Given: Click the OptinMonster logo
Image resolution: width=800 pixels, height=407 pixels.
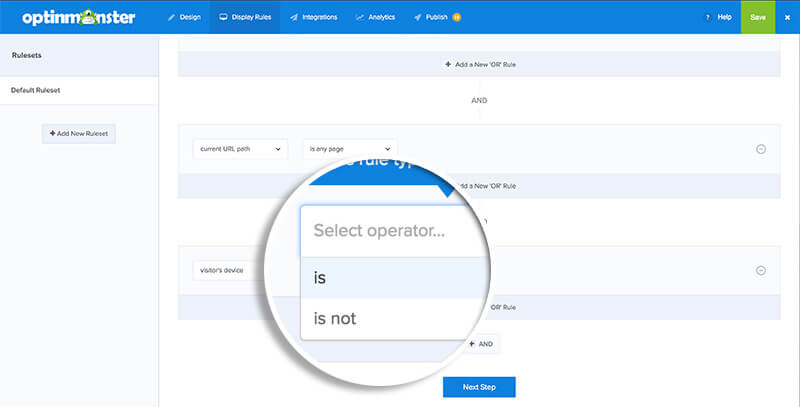Looking at the screenshot, I should point(79,17).
